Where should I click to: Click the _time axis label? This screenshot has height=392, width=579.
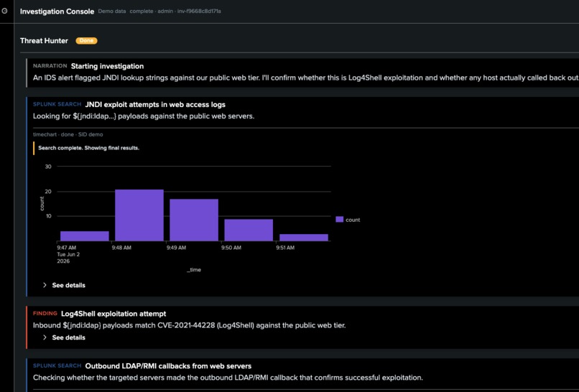(194, 270)
